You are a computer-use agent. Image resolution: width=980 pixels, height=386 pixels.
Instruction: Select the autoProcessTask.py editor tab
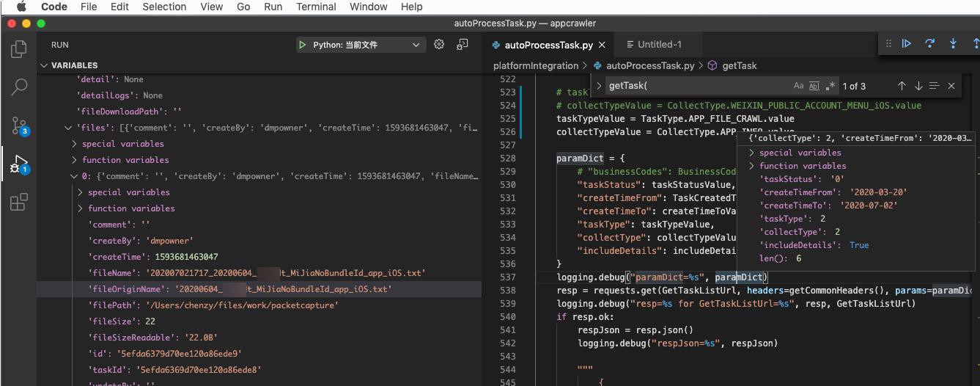(x=548, y=45)
